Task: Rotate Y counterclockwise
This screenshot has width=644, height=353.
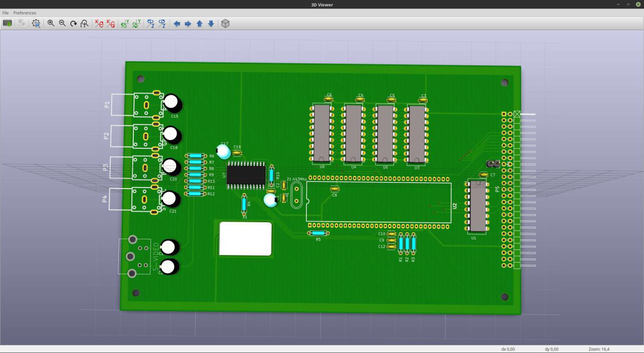Action: tap(136, 23)
